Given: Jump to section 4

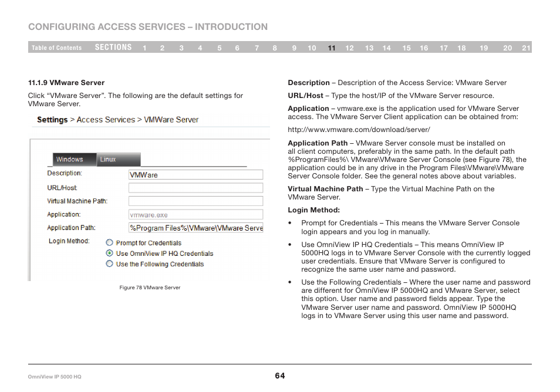Looking at the screenshot, I should tap(200, 48).
